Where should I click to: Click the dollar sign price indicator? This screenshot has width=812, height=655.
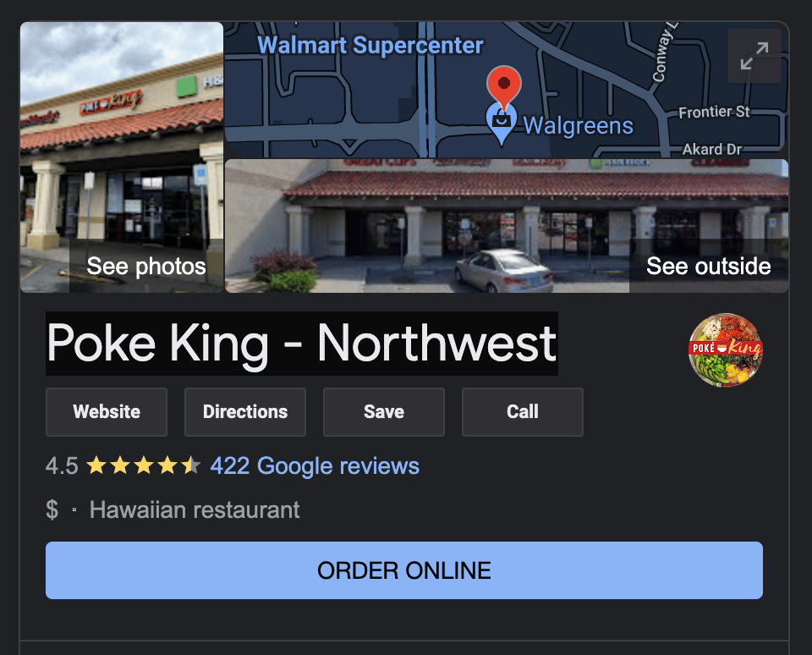(52, 510)
